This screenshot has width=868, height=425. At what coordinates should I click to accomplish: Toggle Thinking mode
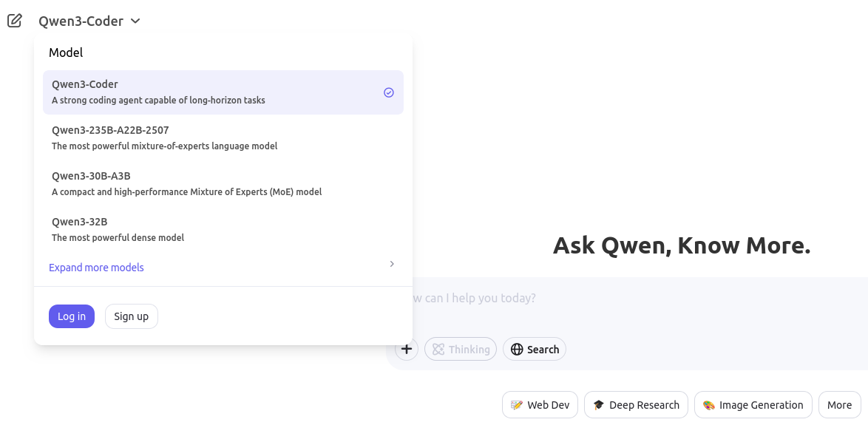tap(461, 349)
